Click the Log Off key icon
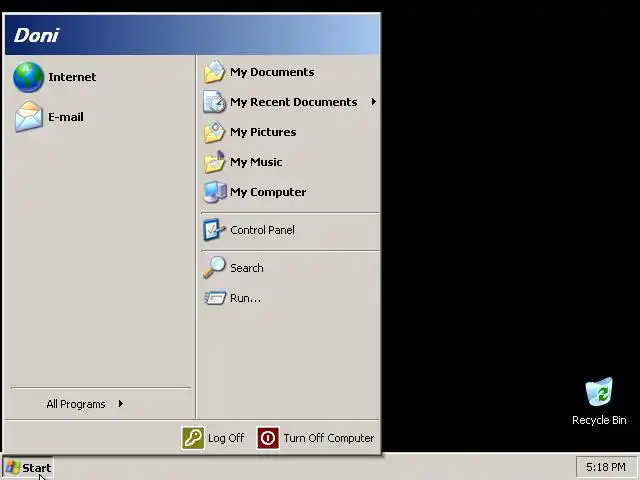Viewport: 640px width, 480px height. tap(193, 438)
